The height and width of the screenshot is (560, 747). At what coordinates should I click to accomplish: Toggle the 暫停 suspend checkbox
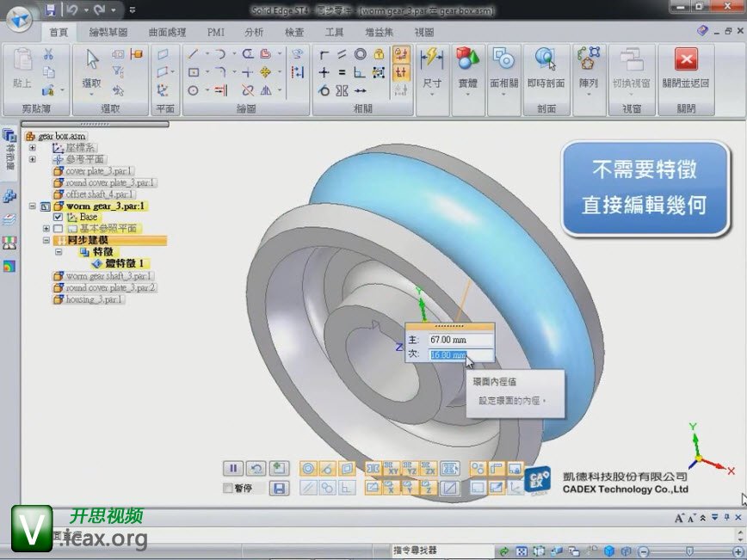point(228,489)
